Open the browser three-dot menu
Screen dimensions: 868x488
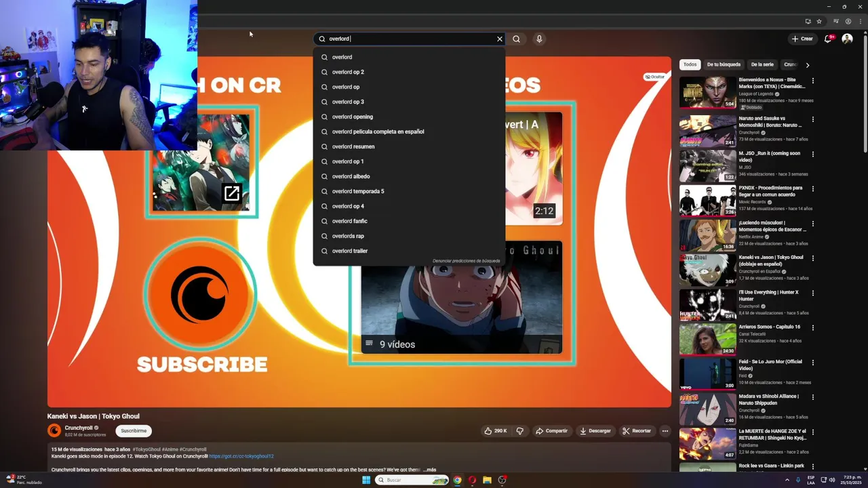click(860, 21)
